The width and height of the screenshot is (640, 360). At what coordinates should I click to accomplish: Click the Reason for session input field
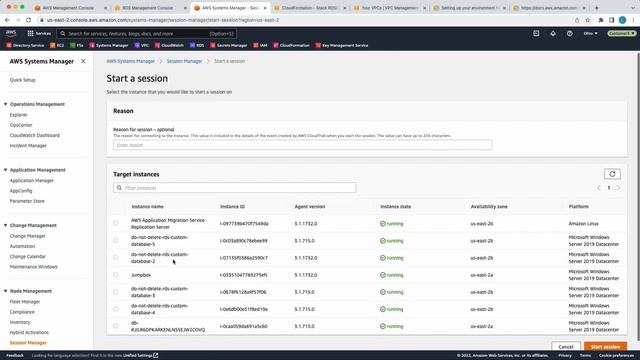click(302, 145)
